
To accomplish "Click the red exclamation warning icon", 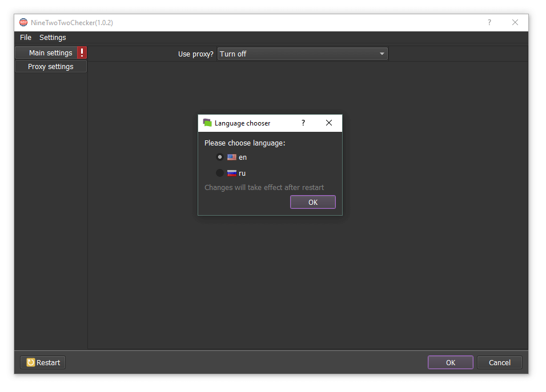I will 82,53.
